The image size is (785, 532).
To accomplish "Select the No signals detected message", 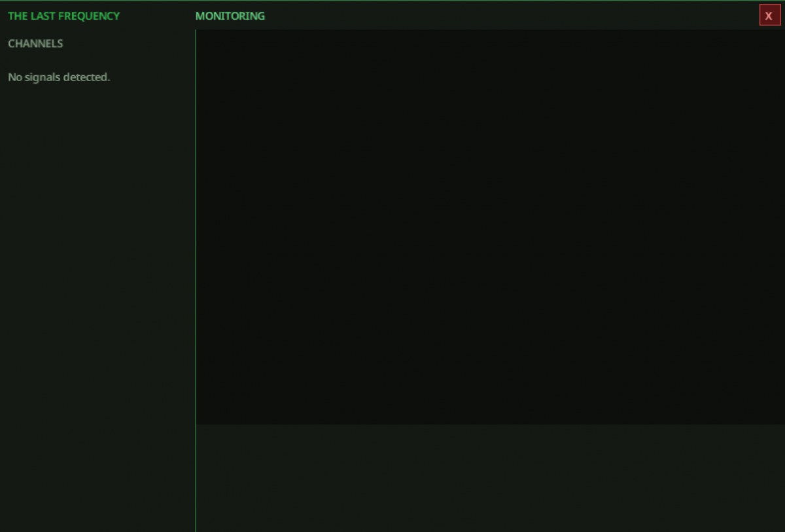I will click(59, 77).
